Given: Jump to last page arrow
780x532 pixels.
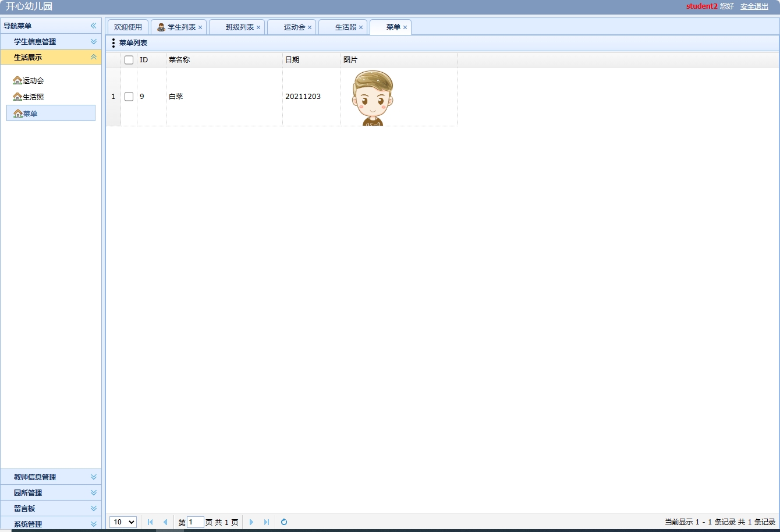Looking at the screenshot, I should click(x=267, y=522).
